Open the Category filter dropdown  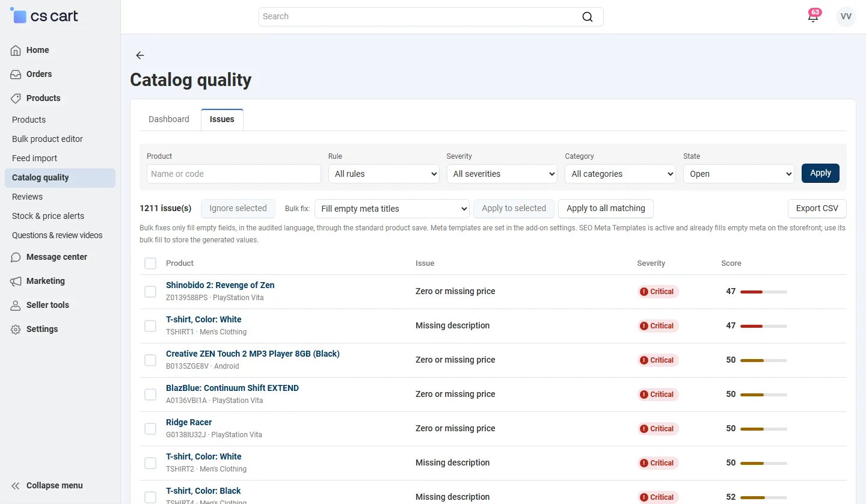[x=621, y=174]
